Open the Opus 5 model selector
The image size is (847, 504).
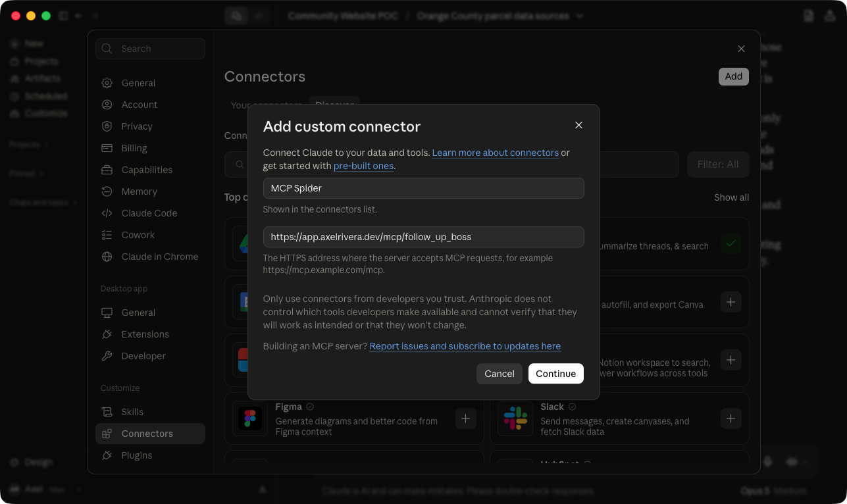click(x=772, y=491)
